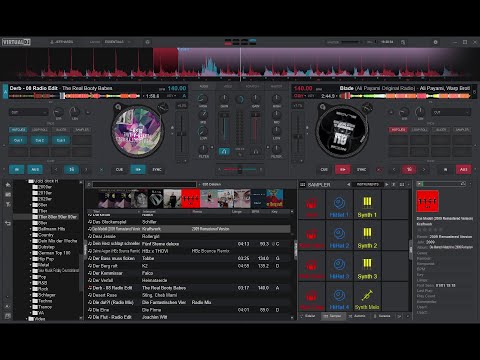Select HOTCUES pad mode on right deck
The width and height of the screenshot is (480, 360).
pos(398,130)
